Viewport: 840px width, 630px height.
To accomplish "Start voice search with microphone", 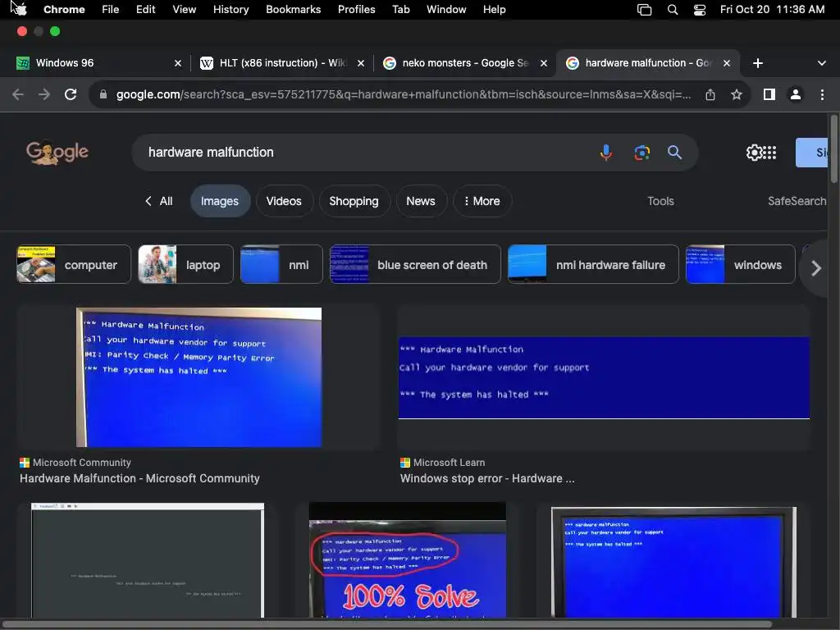I will (606, 153).
